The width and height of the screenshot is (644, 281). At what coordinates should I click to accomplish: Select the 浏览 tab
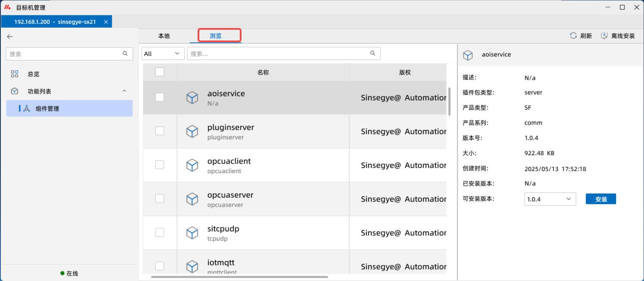216,36
